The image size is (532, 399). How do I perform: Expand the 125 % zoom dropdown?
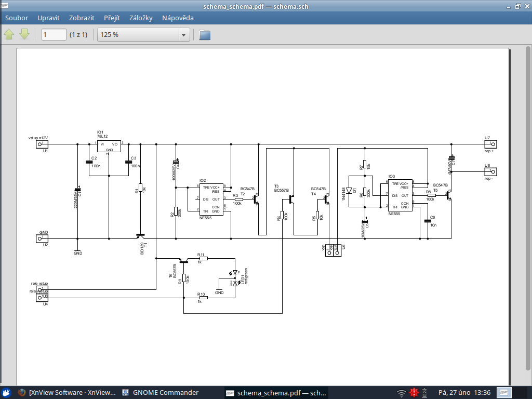click(x=183, y=35)
